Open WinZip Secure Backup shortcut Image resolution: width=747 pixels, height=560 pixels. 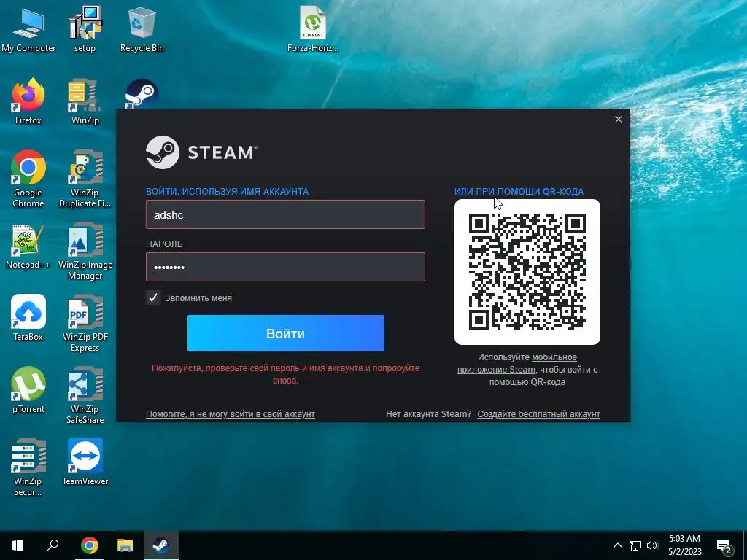28,467
